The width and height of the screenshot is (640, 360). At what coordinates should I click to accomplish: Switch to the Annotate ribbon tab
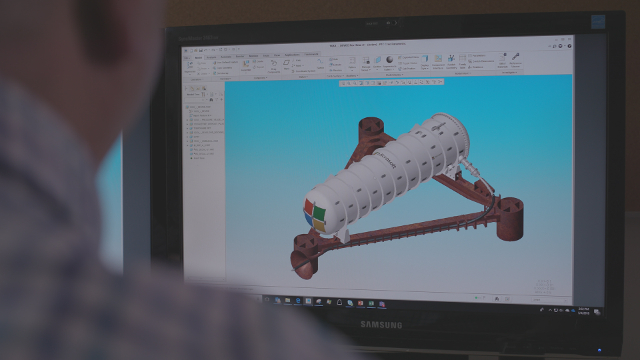(x=226, y=57)
